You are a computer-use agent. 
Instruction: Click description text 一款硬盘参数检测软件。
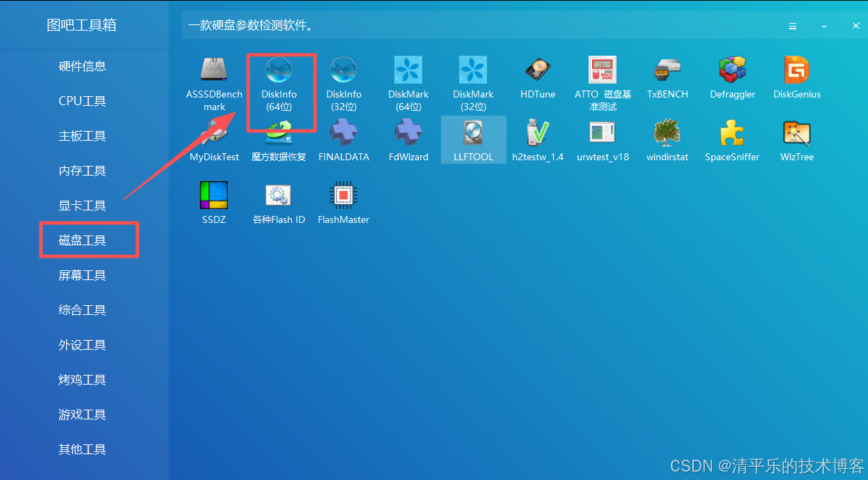point(251,26)
